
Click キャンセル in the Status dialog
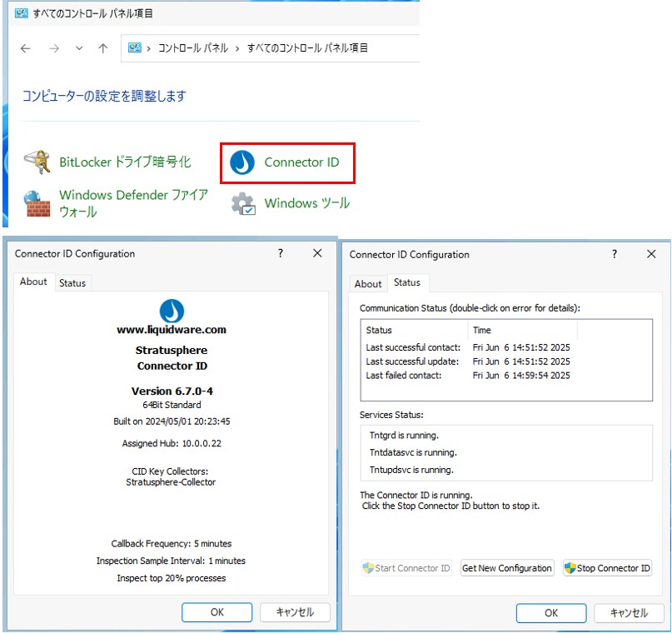tap(630, 613)
